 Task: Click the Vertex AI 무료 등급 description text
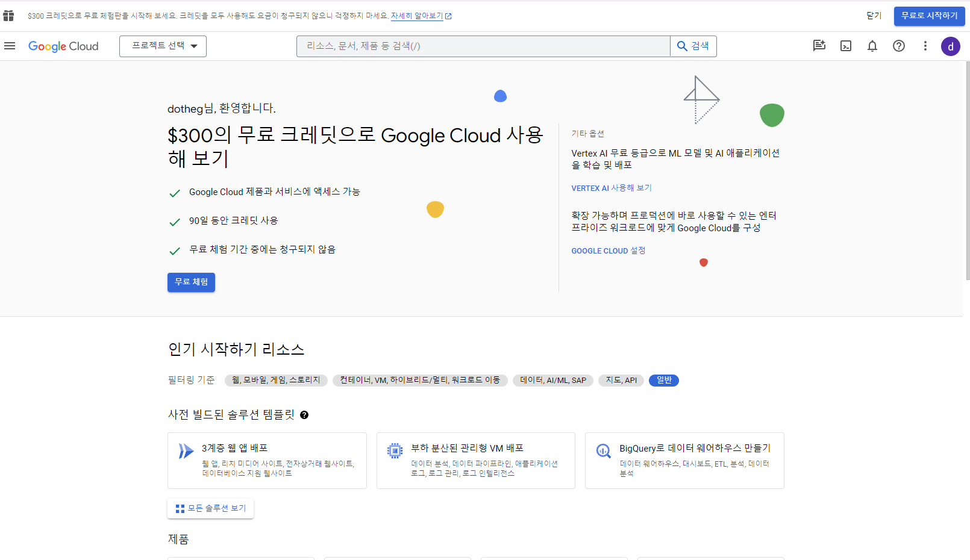[675, 159]
